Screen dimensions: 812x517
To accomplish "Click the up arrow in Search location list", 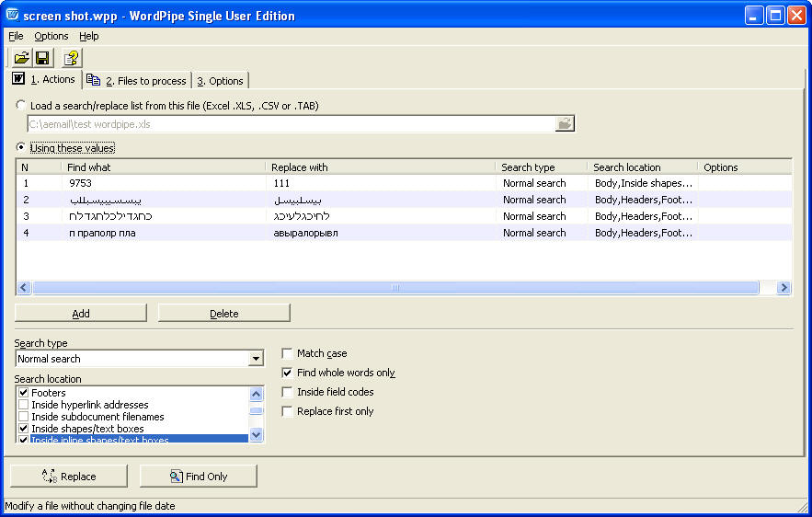I will pyautogui.click(x=257, y=394).
